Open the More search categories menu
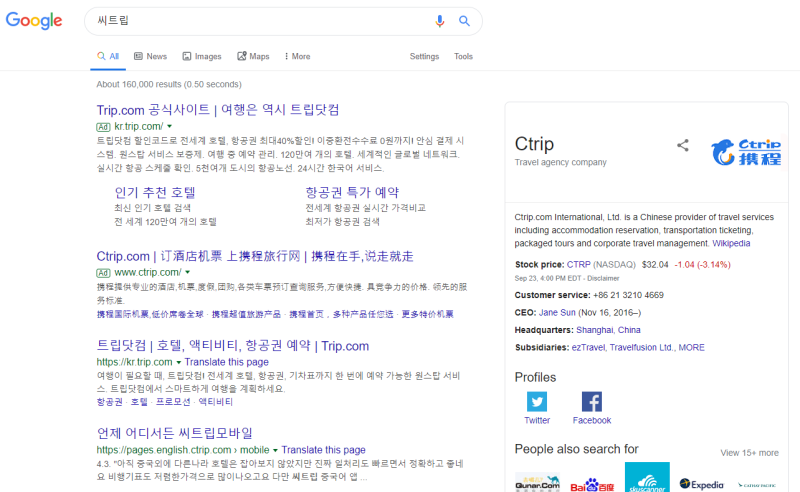The image size is (800, 492). (297, 56)
